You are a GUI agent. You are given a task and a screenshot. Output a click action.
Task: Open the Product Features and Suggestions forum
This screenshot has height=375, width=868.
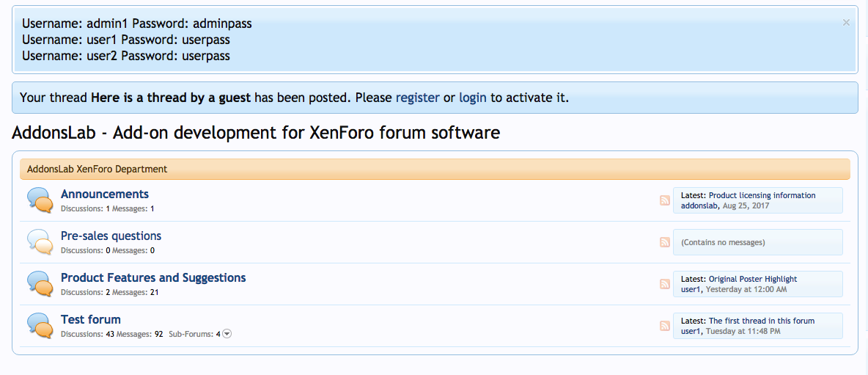coord(153,277)
